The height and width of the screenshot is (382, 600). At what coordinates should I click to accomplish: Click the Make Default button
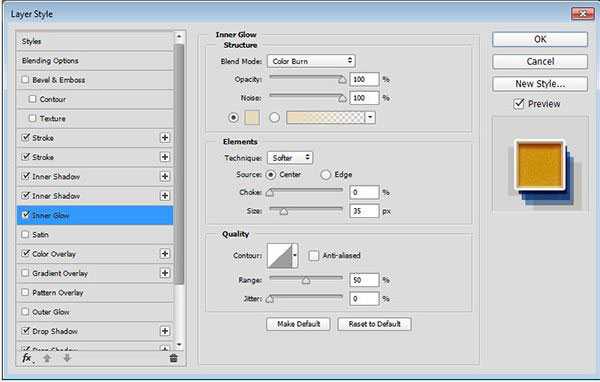[x=298, y=324]
